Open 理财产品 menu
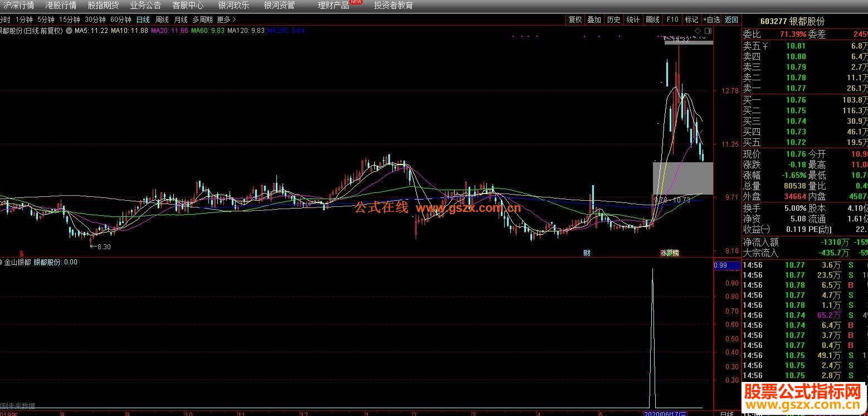This screenshot has width=868, height=416. [334, 6]
